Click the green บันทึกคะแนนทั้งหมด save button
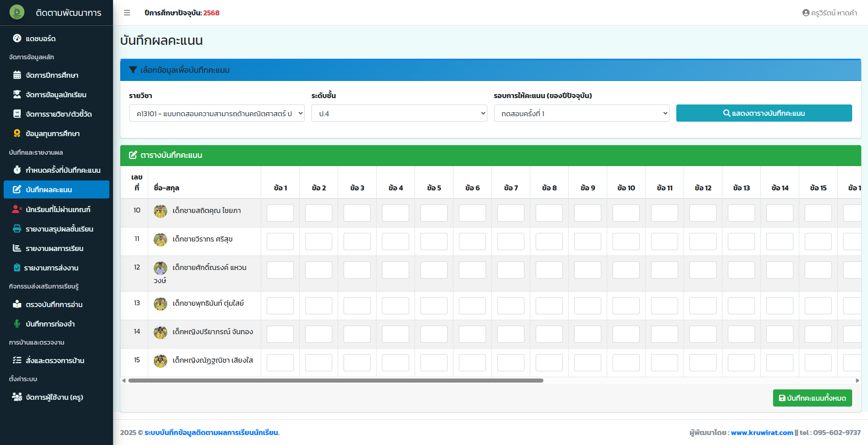 point(812,398)
